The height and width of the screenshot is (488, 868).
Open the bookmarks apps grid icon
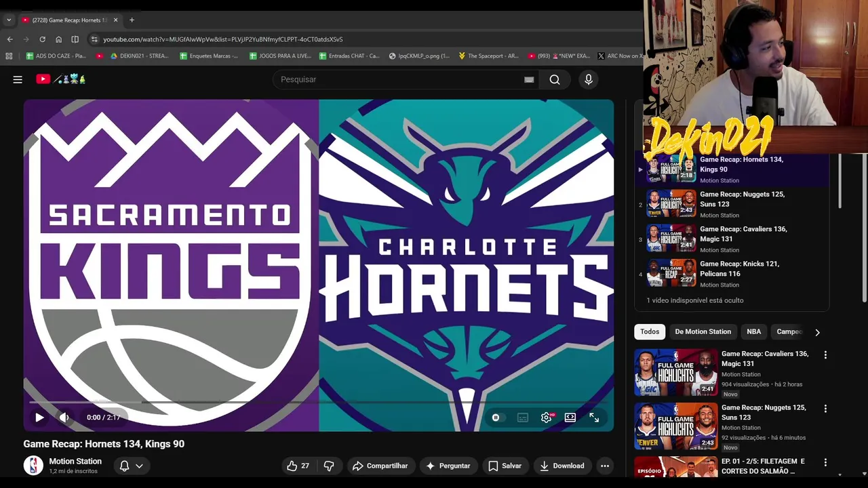9,56
